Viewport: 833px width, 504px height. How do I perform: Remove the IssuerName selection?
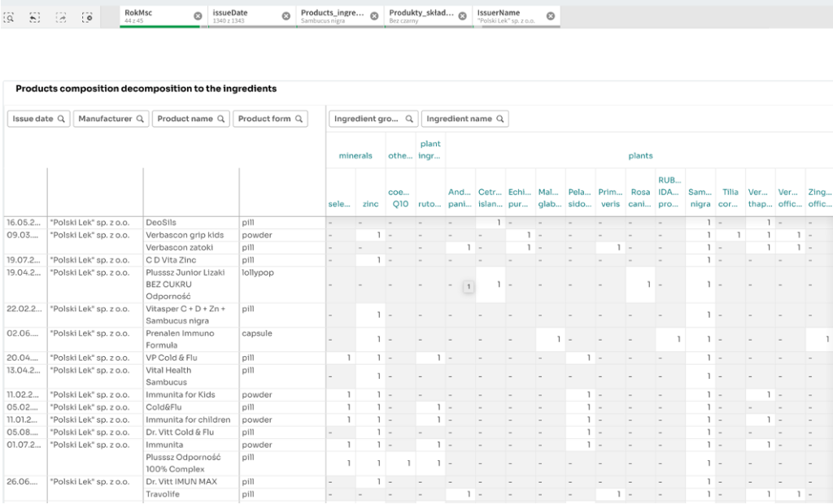click(x=550, y=16)
